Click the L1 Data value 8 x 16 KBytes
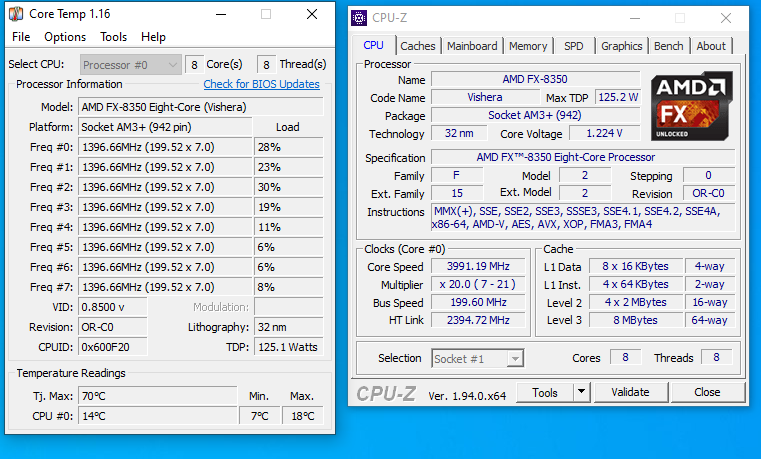 tap(635, 266)
